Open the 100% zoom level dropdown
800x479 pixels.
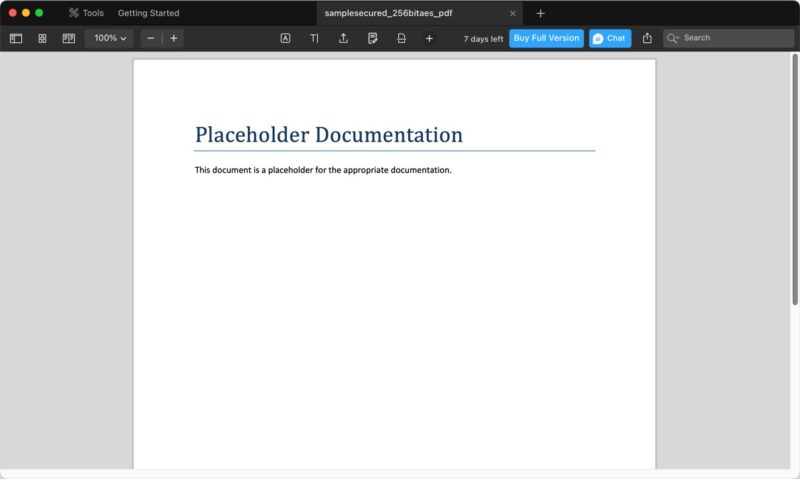click(109, 38)
